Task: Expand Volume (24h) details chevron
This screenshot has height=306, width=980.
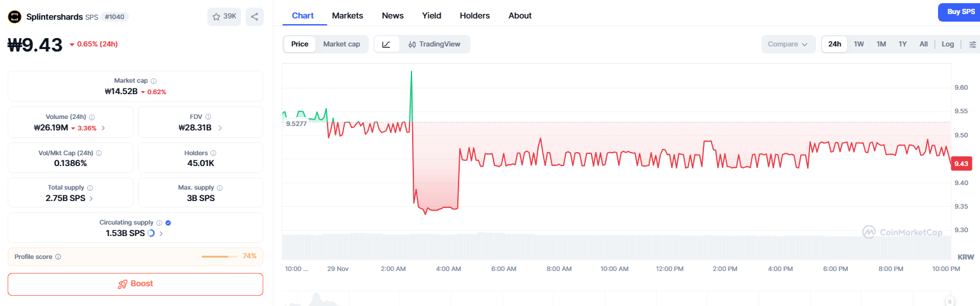Action: pos(104,128)
